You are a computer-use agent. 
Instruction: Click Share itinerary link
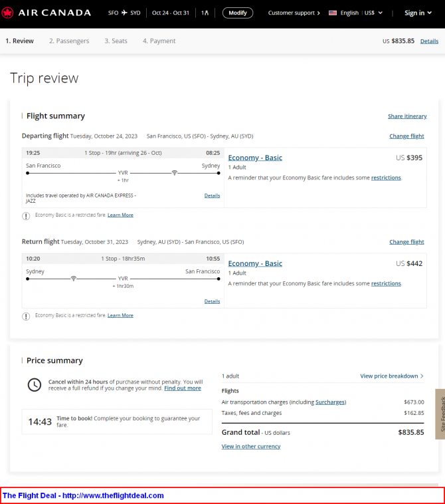407,116
